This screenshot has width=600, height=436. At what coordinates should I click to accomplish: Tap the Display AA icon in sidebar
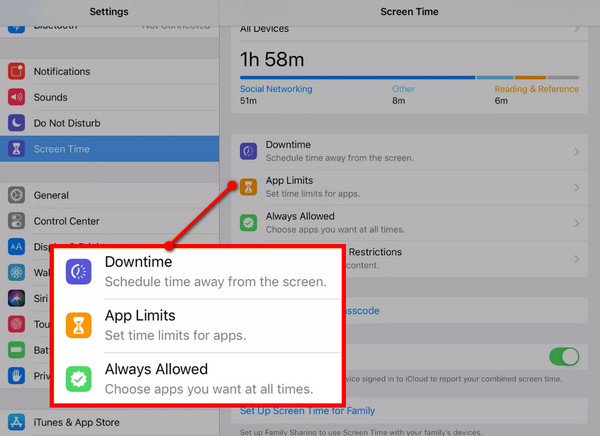pyautogui.click(x=16, y=247)
